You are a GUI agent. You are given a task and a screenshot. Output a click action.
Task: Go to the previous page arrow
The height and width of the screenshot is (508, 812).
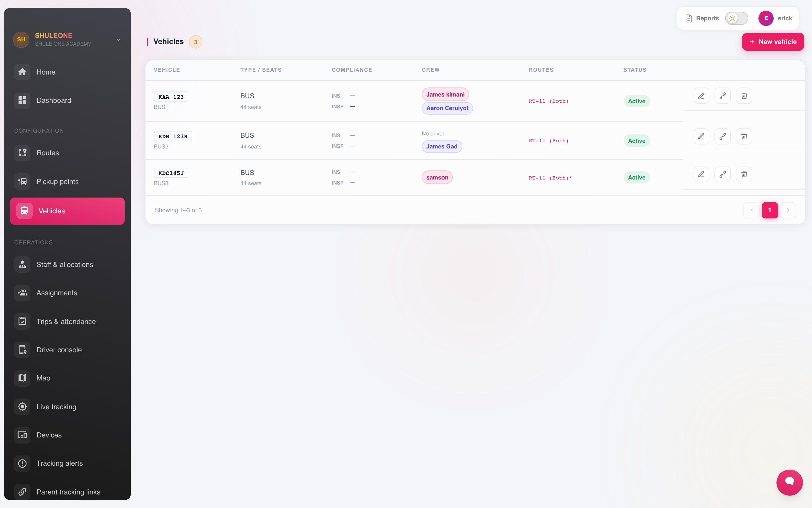tap(751, 210)
